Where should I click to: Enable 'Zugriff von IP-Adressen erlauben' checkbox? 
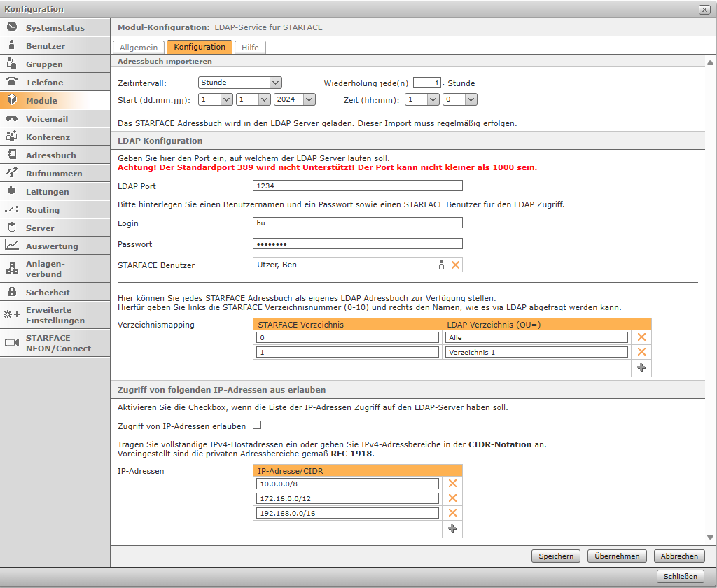257,425
